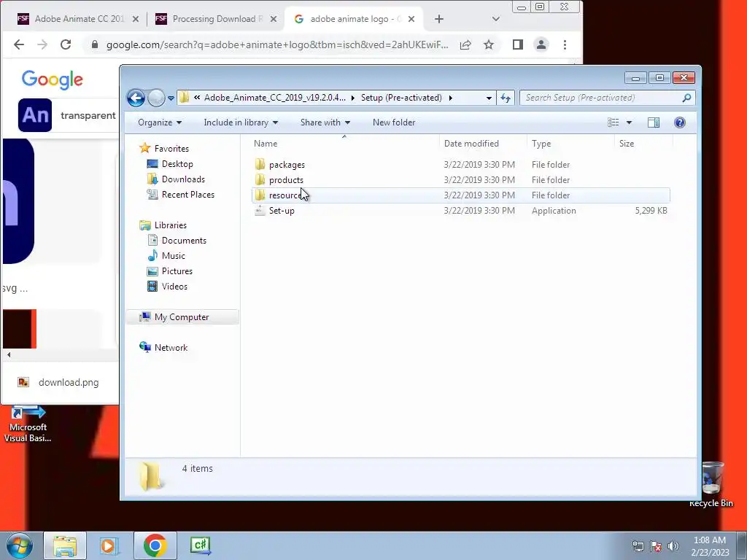Open a new Chrome tab
This screenshot has height=560, width=747.
438,19
